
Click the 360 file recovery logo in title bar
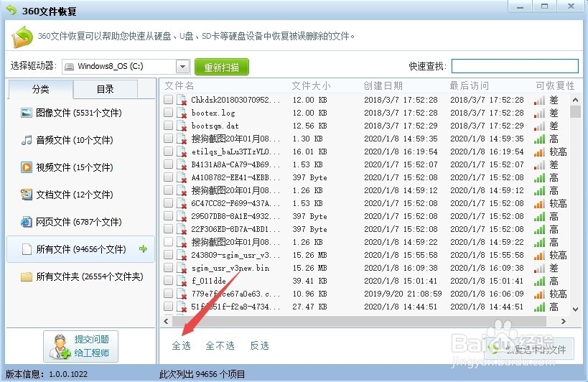tap(11, 10)
